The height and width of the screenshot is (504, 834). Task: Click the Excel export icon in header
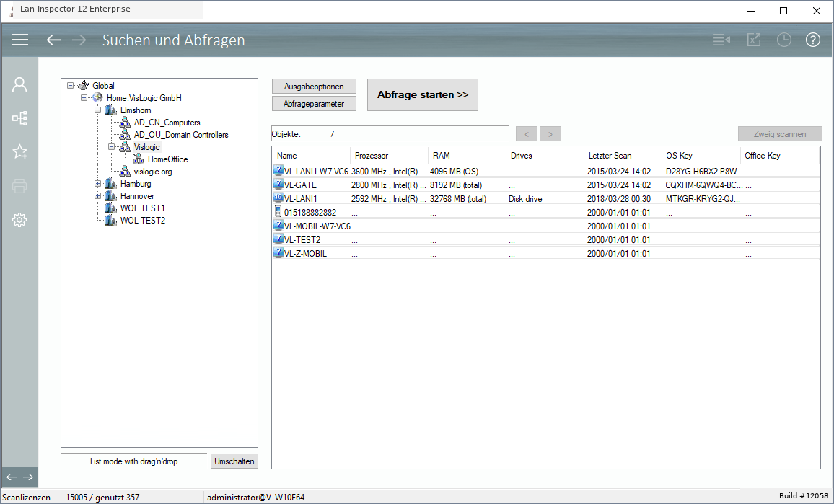754,40
